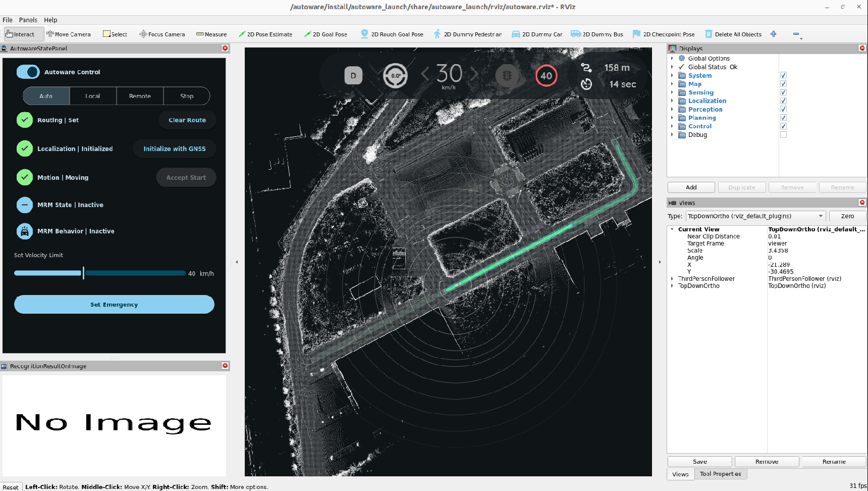Switch to the Tool Properties tab
Viewport: 868px width, 491px height.
click(720, 474)
